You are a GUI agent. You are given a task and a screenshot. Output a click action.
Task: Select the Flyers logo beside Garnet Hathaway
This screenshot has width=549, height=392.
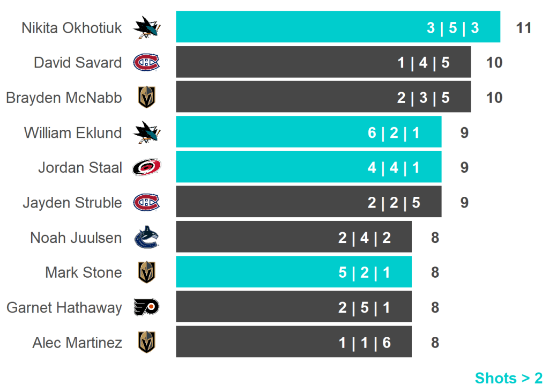146,307
